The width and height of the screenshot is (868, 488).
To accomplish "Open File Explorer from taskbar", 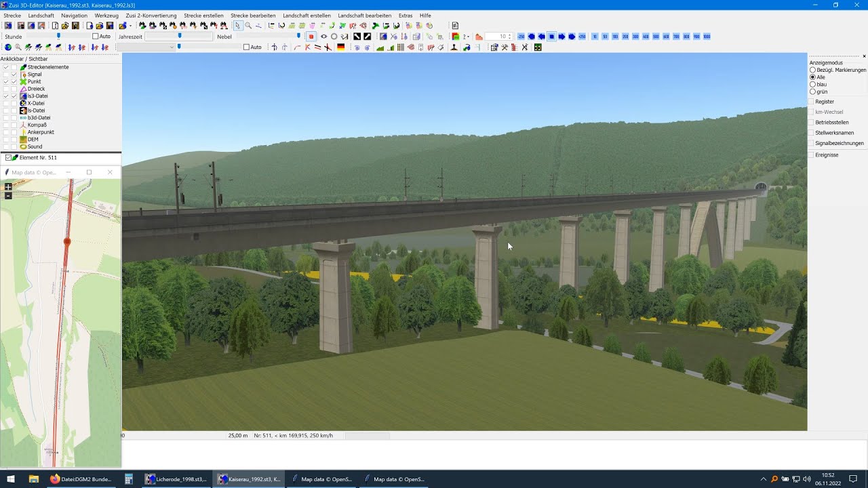I will (x=33, y=479).
